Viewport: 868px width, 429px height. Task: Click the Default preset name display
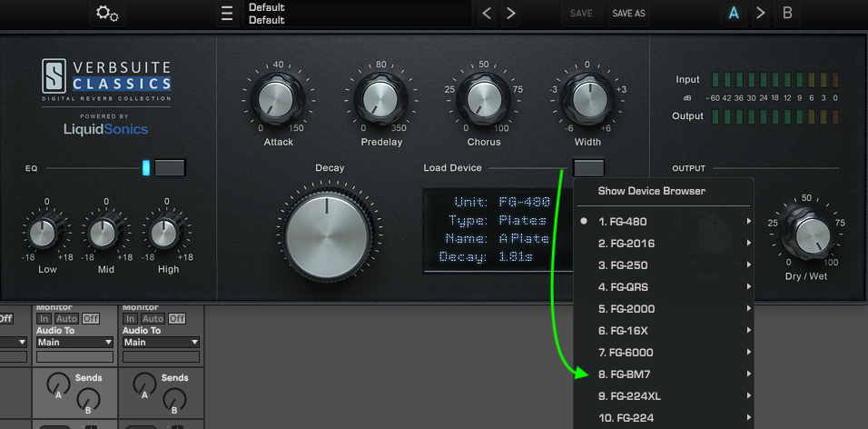click(x=358, y=14)
